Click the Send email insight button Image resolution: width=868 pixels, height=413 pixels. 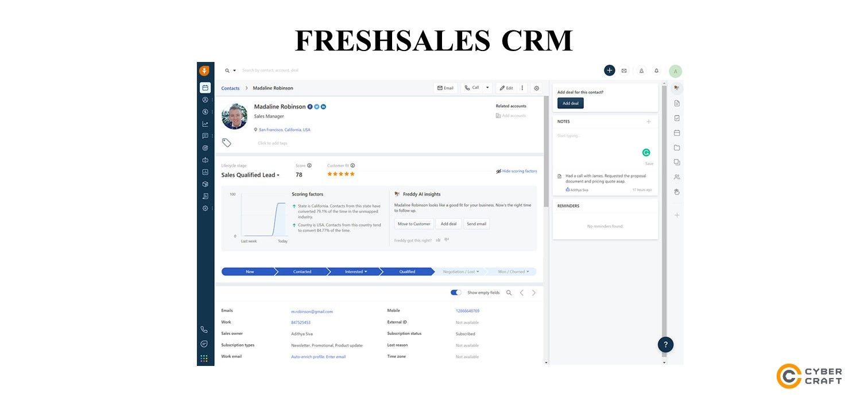(x=476, y=224)
